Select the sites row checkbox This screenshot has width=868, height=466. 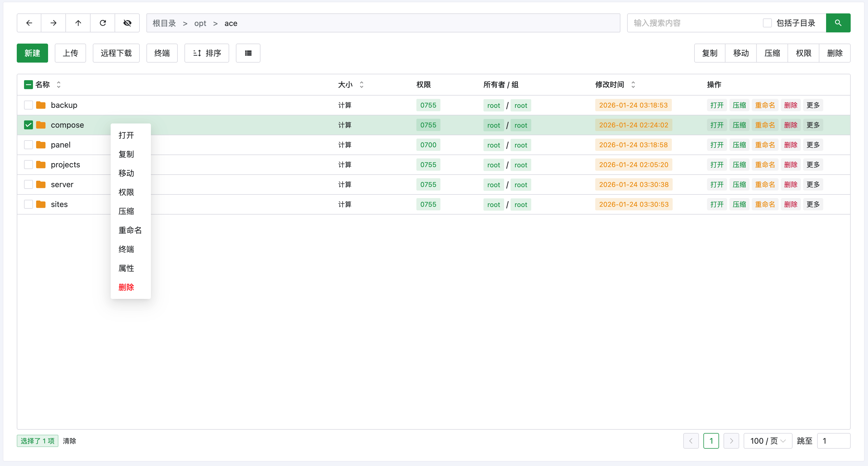click(28, 204)
